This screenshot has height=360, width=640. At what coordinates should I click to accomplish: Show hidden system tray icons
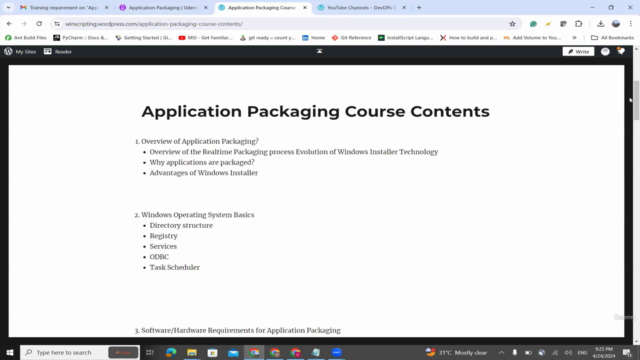[501, 352]
